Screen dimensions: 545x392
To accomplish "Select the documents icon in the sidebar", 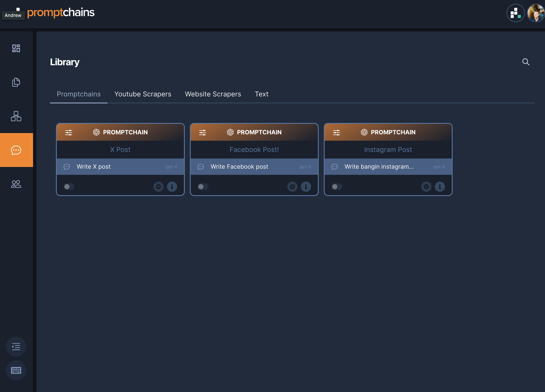I will (x=16, y=82).
